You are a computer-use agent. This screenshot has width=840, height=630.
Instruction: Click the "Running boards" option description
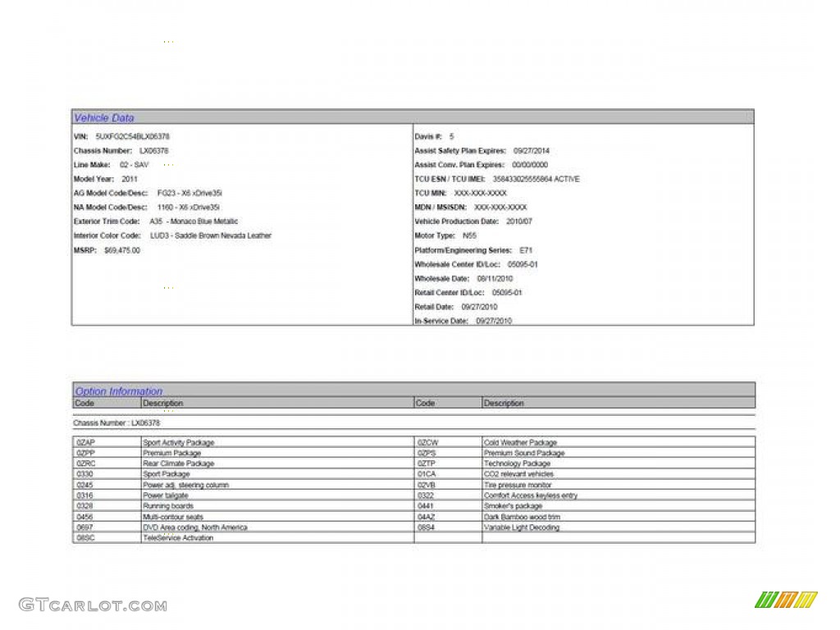[168, 505]
